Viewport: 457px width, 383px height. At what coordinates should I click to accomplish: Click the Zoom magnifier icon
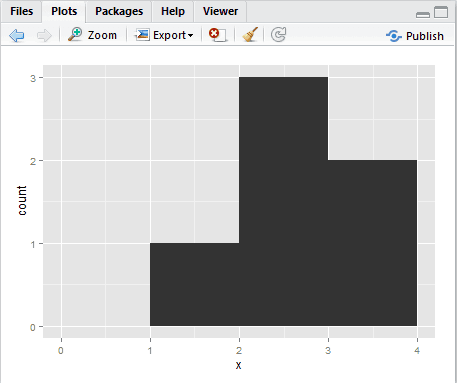[75, 34]
